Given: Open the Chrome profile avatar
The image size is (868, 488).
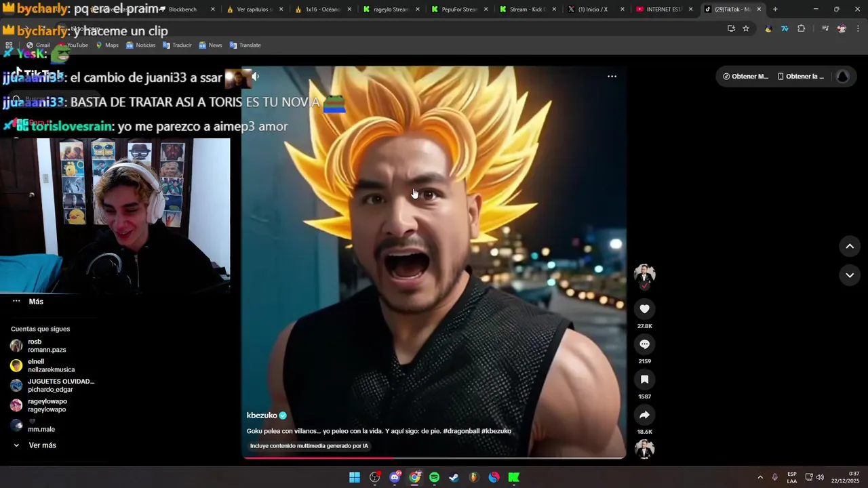Looking at the screenshot, I should pyautogui.click(x=842, y=28).
